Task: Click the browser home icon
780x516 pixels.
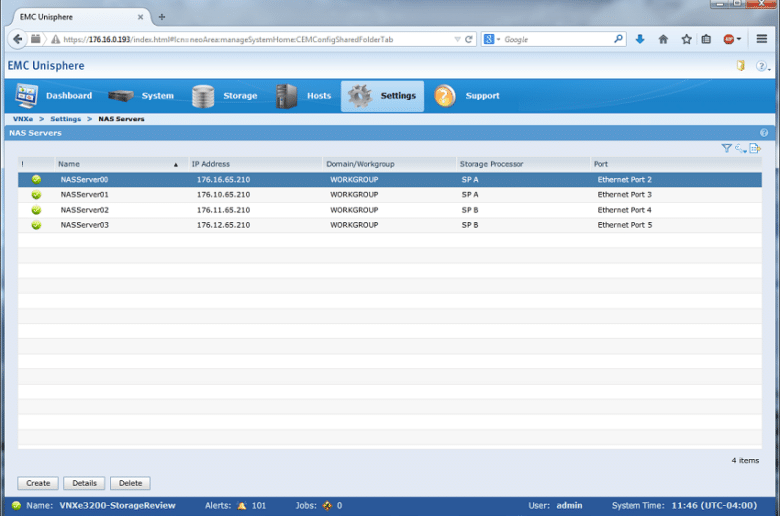Action: (663, 39)
